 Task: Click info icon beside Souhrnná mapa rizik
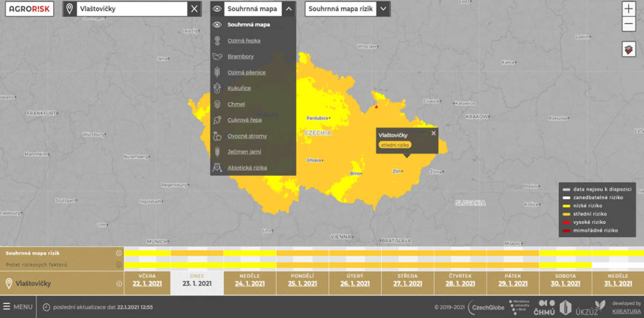coord(119,253)
